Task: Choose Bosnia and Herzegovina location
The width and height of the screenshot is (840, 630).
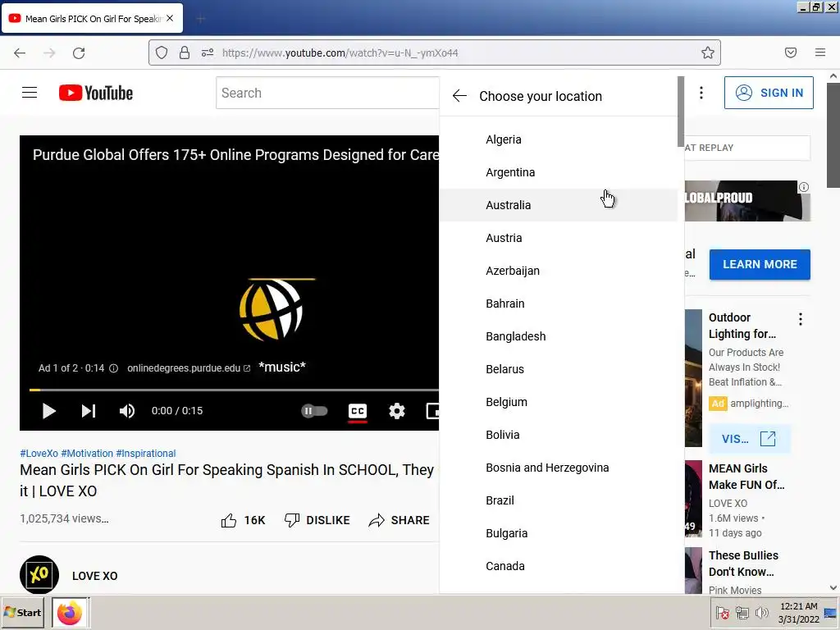Action: click(x=558, y=468)
